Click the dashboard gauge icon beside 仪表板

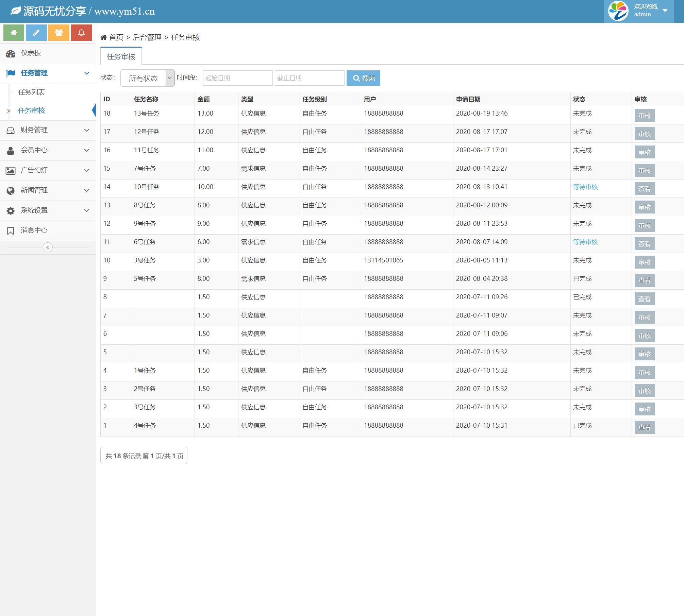11,53
